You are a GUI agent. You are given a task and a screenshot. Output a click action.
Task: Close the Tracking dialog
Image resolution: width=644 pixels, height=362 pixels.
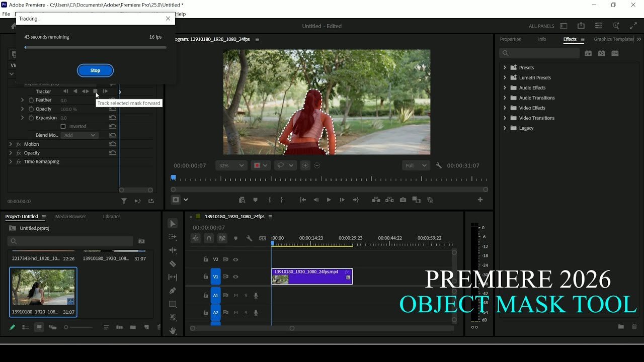point(168,19)
